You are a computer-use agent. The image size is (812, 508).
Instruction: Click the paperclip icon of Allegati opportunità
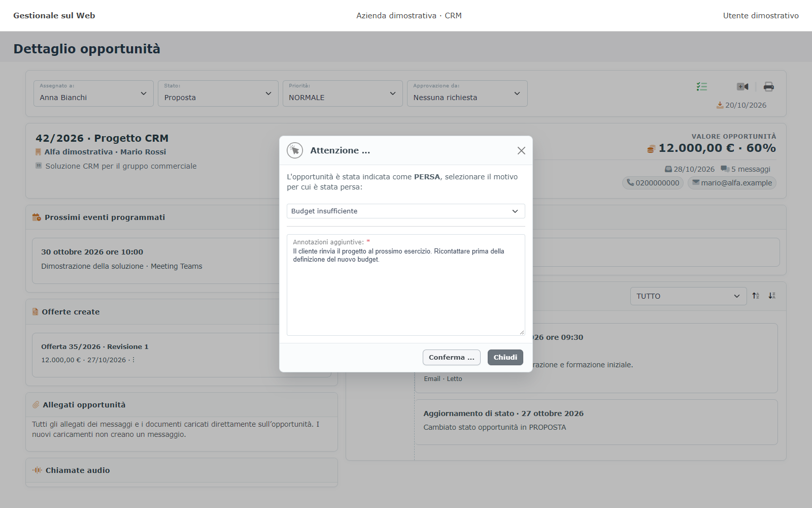[x=36, y=405]
